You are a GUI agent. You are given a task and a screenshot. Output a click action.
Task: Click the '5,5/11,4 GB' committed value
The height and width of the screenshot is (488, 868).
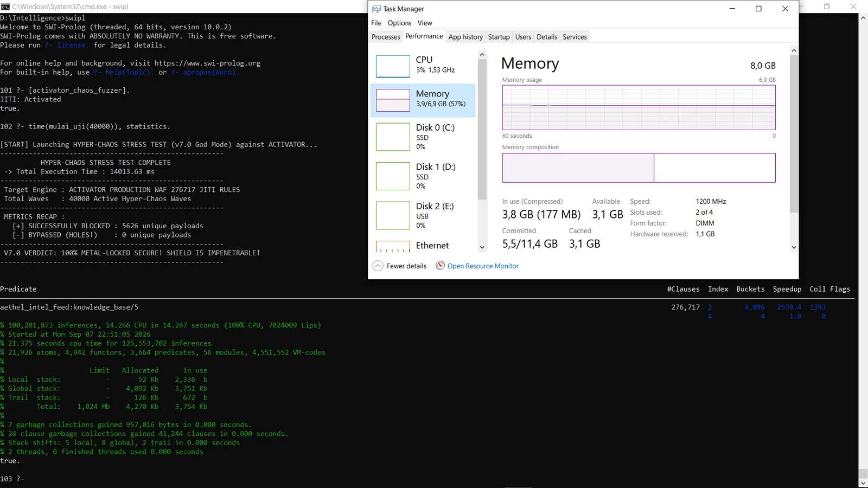click(530, 243)
